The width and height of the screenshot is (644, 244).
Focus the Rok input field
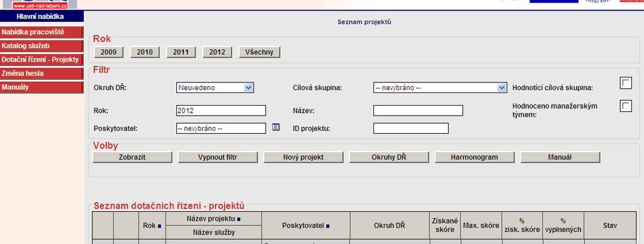point(221,111)
